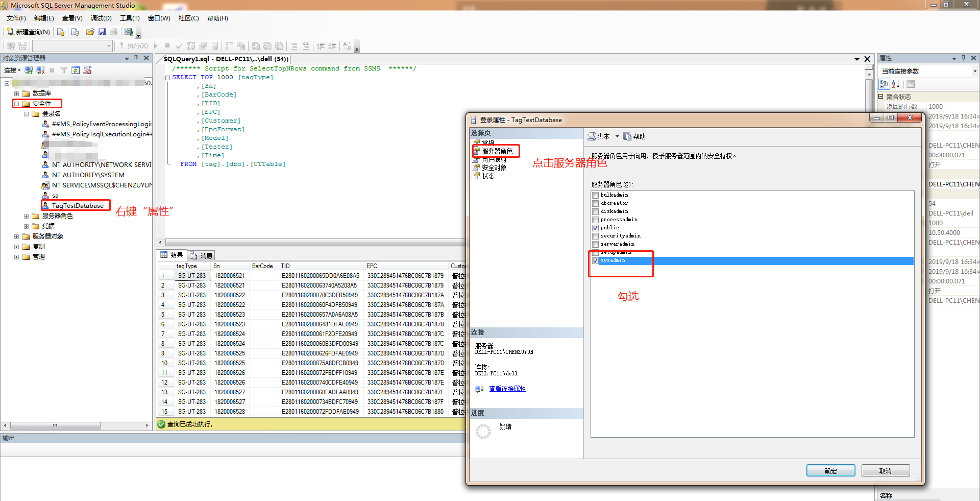
Task: Click the Object Explorer horizontal scrollbar
Action: [55, 425]
